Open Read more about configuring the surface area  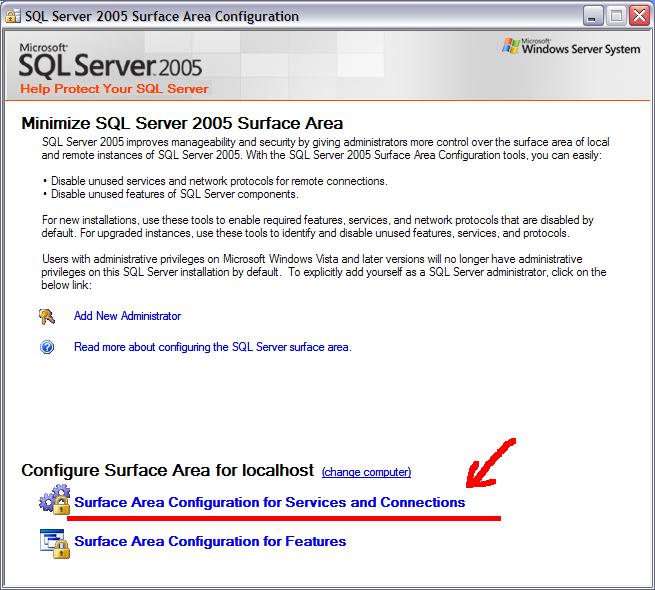coord(213,347)
